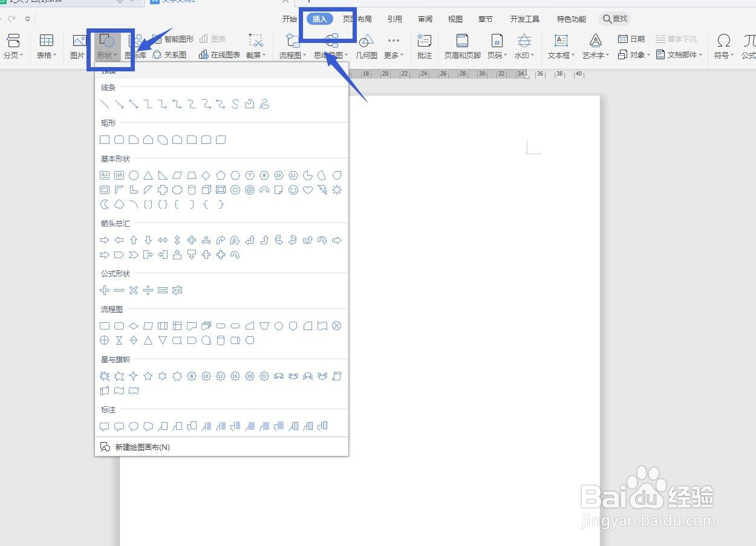Insert the crescent moon shape

coord(105,204)
